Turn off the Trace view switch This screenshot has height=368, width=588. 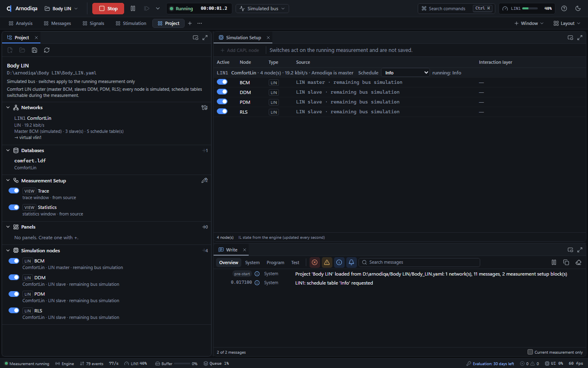pyautogui.click(x=14, y=191)
